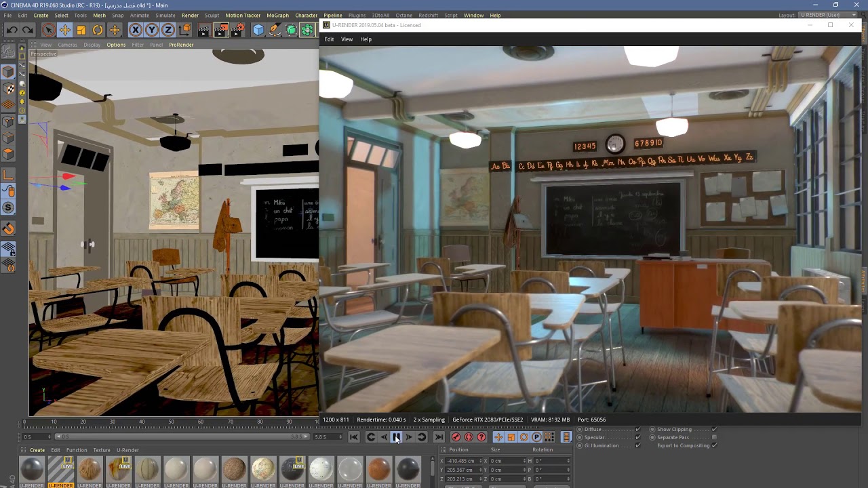Toggle the Show Clipping checkbox
The height and width of the screenshot is (488, 868).
[x=714, y=429]
